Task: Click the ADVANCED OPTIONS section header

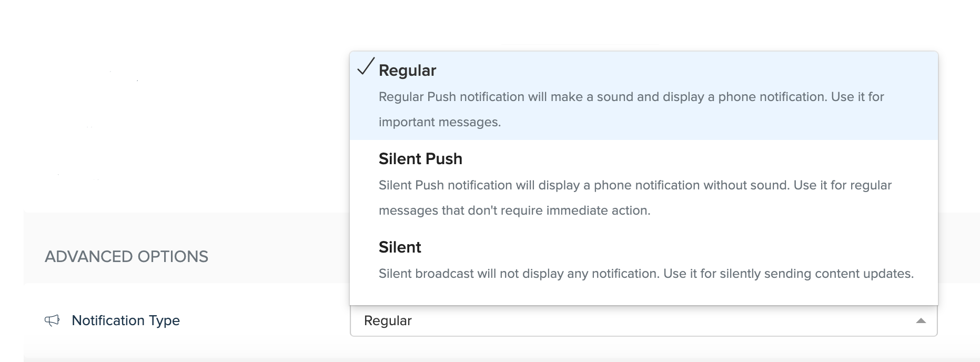Action: point(127,257)
